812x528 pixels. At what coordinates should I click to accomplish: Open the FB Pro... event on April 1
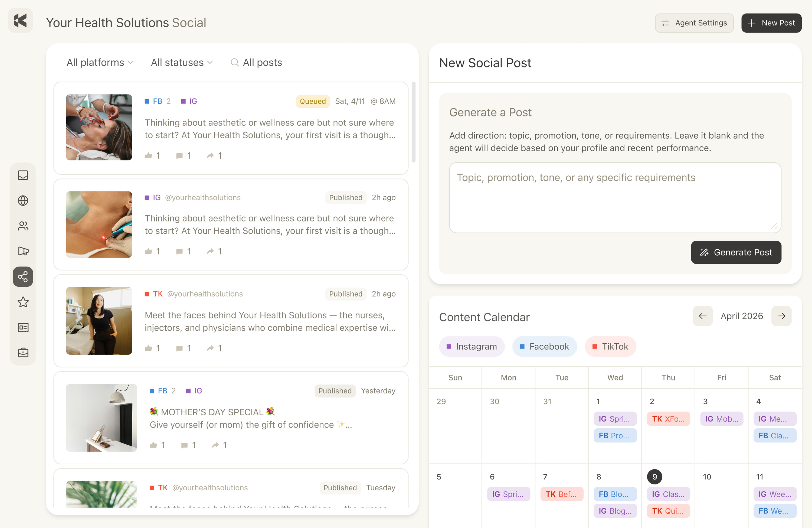(x=615, y=435)
